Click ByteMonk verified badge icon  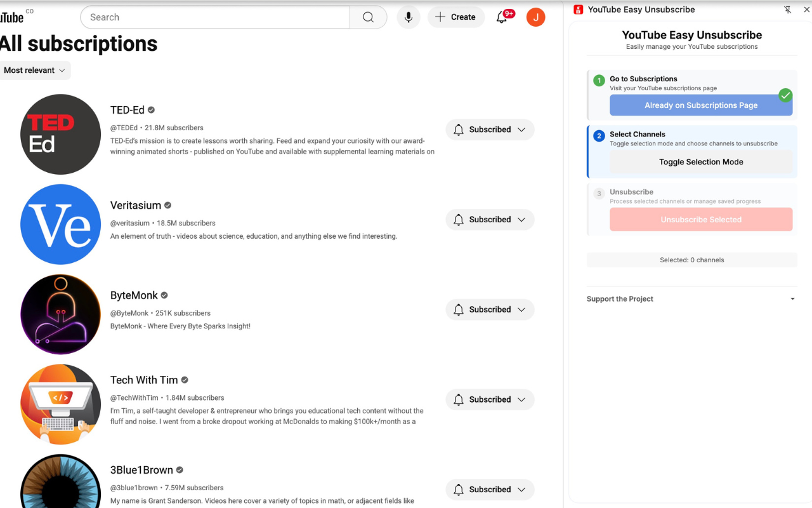(164, 295)
